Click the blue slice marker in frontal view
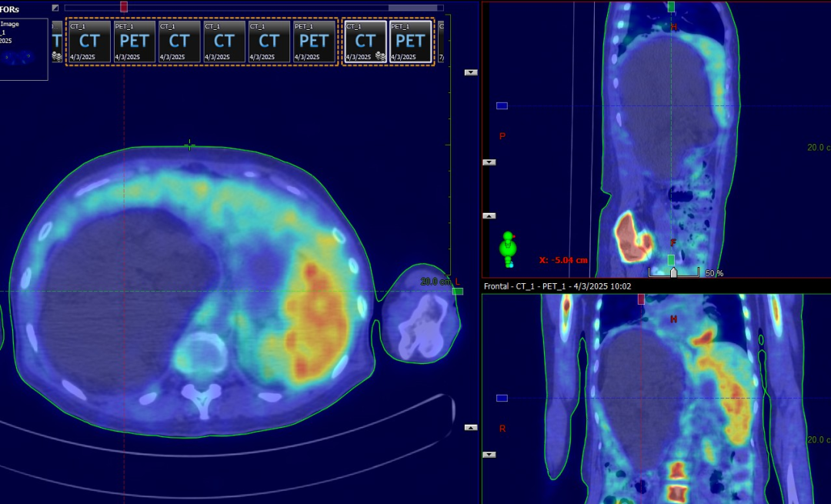The height and width of the screenshot is (504, 831). click(502, 398)
